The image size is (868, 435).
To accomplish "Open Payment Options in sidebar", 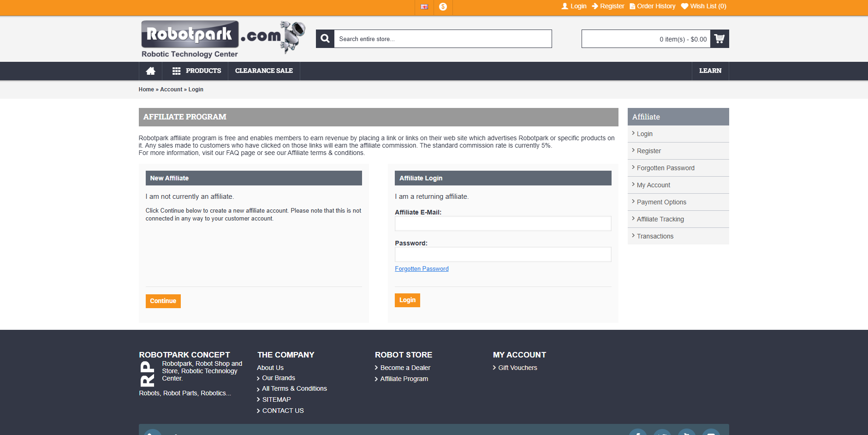I will (x=661, y=202).
